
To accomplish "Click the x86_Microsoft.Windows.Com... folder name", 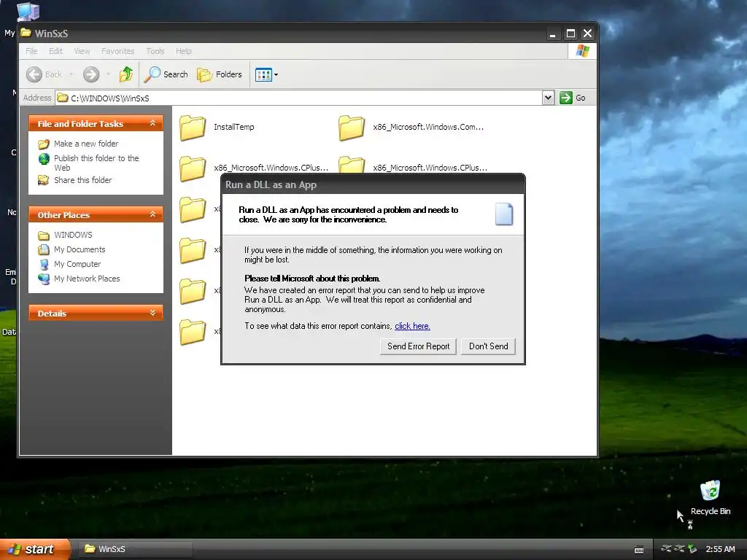I will coord(428,127).
